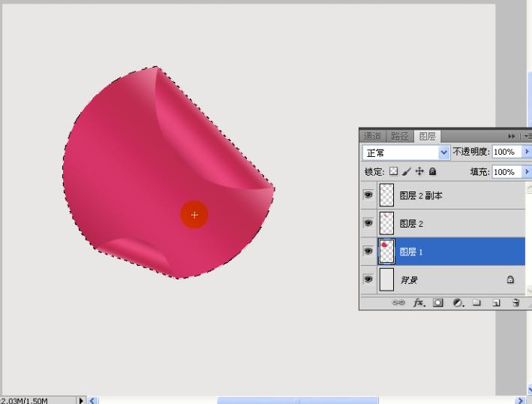
Task: Open the opacity slider arrow
Action: click(527, 152)
